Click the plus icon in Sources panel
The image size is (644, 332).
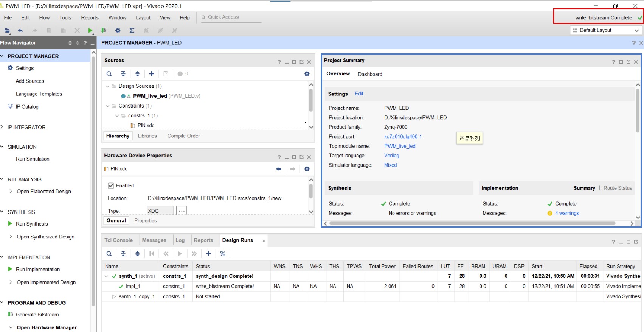[x=152, y=74]
